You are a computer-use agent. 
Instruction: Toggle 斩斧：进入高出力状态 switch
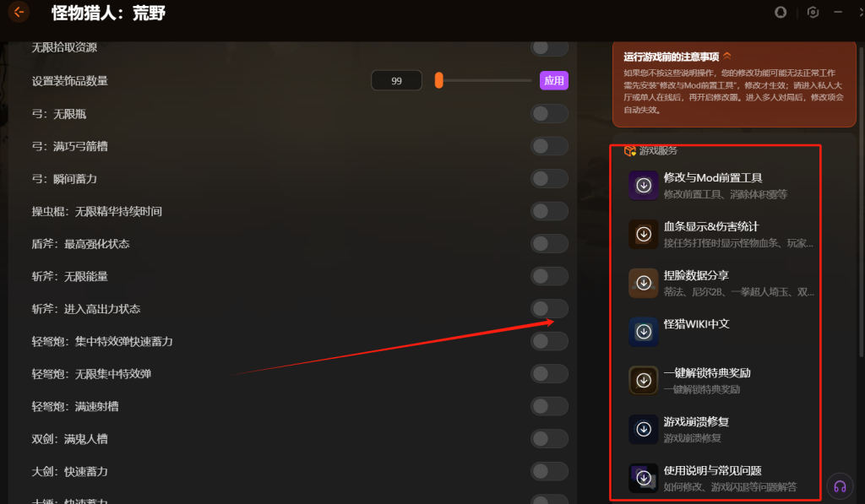click(x=549, y=309)
